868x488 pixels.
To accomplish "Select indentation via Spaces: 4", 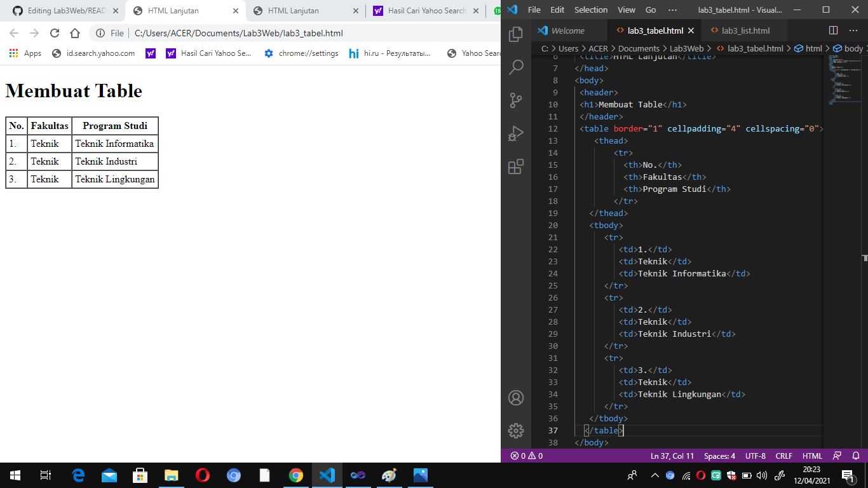I will point(719,456).
